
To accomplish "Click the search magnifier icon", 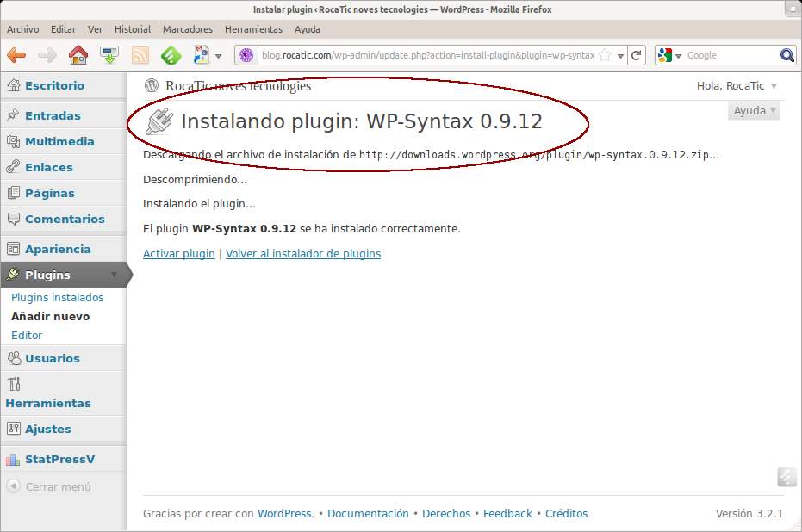I will tap(787, 55).
